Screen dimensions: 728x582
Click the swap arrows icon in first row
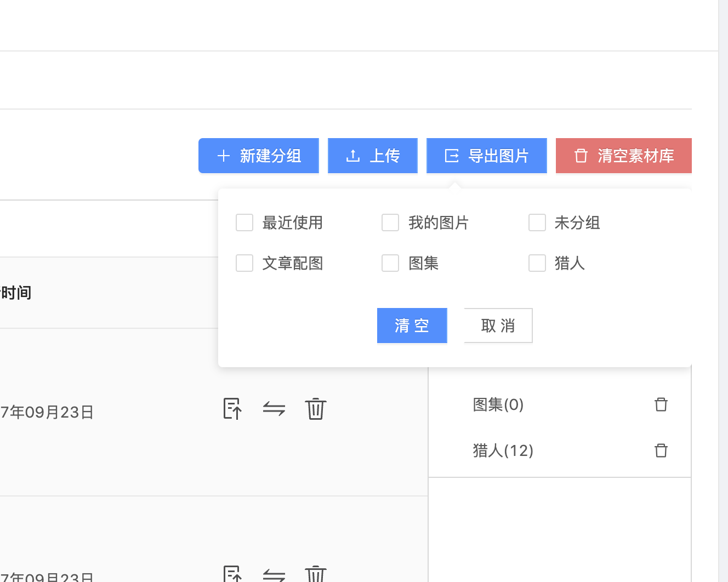point(274,409)
